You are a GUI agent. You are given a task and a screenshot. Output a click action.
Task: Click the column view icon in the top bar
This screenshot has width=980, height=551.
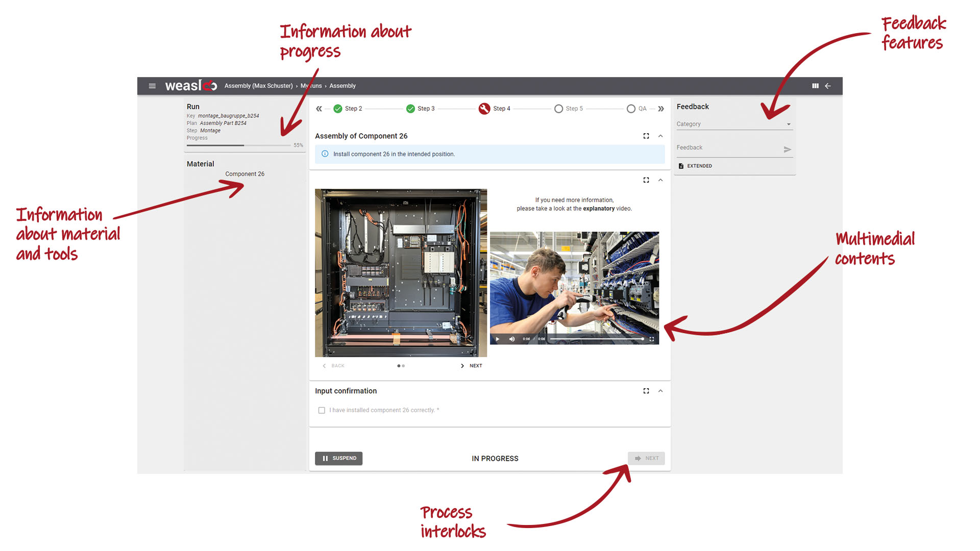[x=815, y=86]
